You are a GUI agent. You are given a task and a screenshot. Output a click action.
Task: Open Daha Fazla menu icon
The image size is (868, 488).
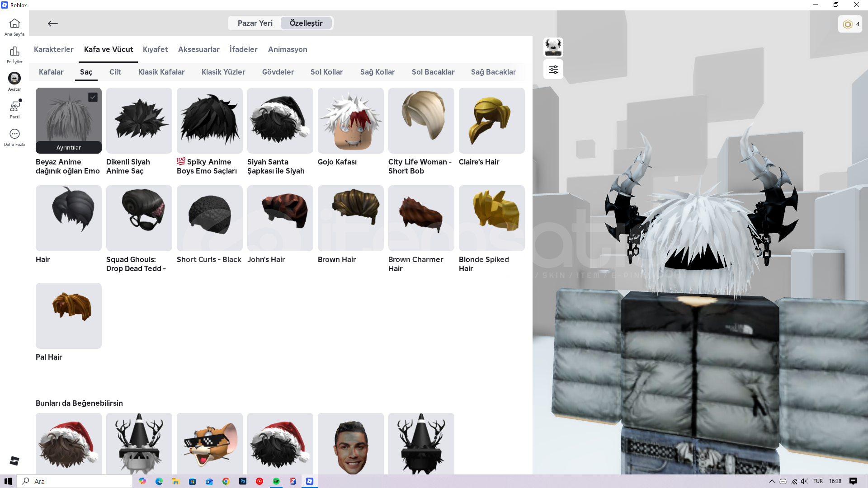pyautogui.click(x=14, y=134)
